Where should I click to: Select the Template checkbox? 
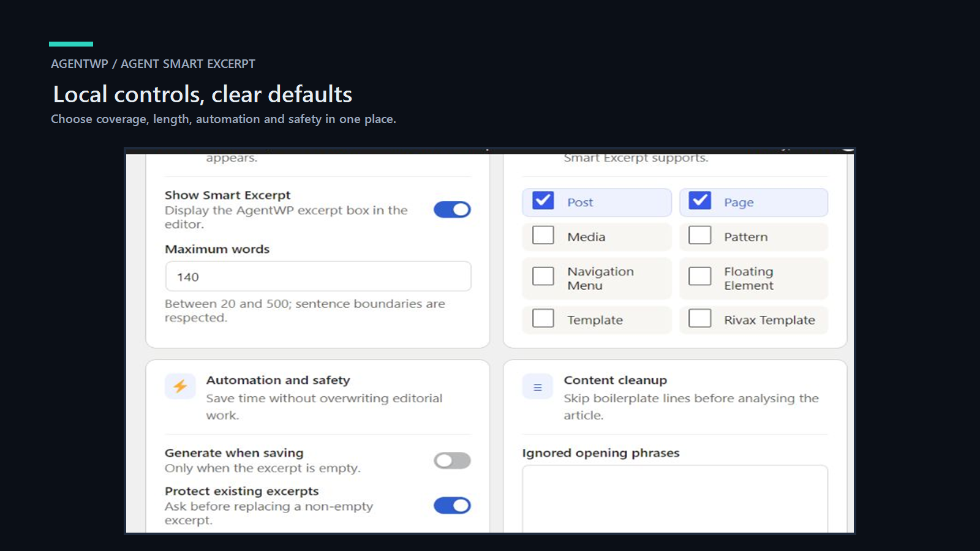pyautogui.click(x=543, y=318)
